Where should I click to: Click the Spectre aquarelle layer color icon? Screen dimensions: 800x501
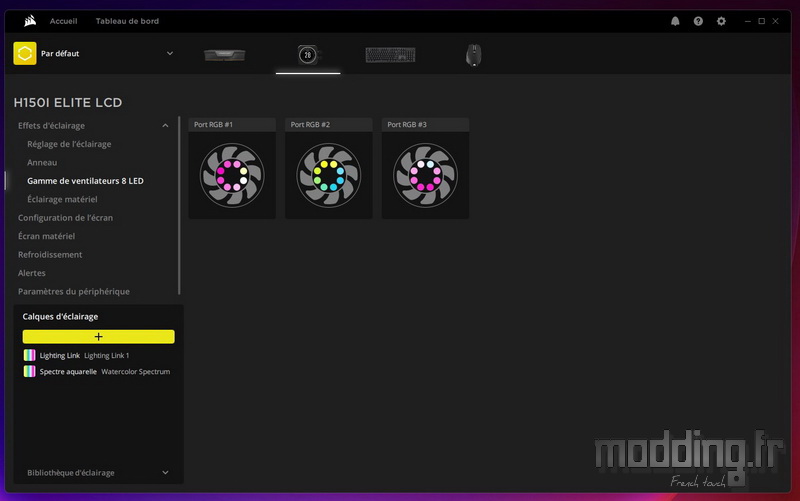click(x=30, y=371)
